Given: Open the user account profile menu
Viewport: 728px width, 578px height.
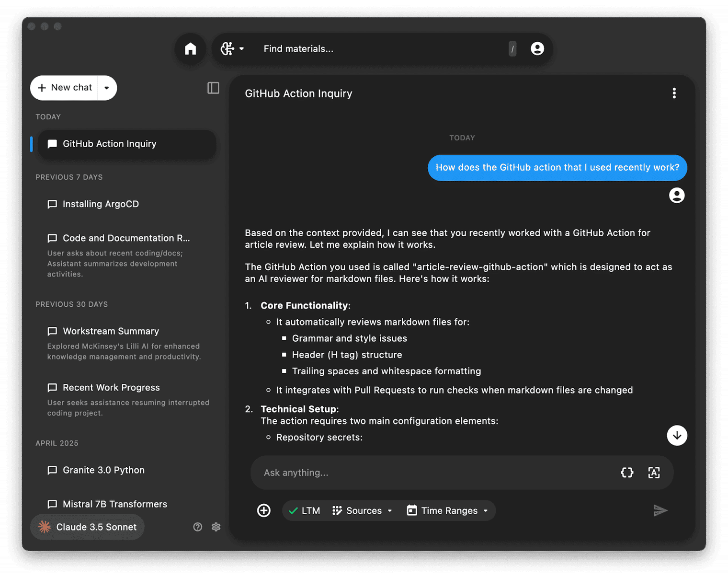Looking at the screenshot, I should (x=537, y=49).
